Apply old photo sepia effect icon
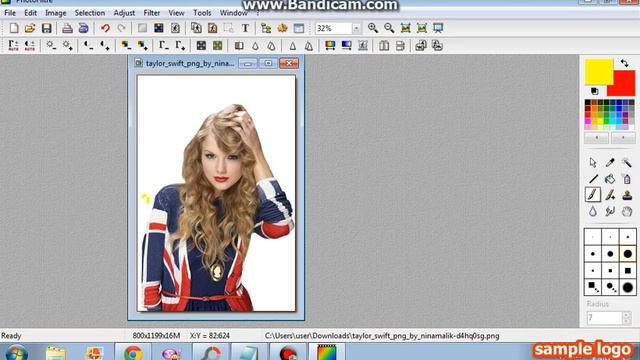Viewport: 640px width, 360px height. point(218,45)
